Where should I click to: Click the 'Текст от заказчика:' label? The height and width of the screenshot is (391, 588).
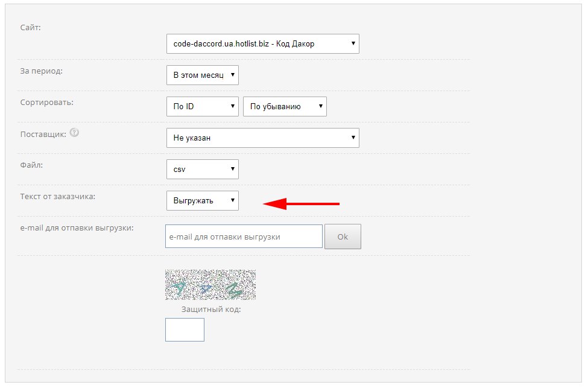tap(58, 196)
